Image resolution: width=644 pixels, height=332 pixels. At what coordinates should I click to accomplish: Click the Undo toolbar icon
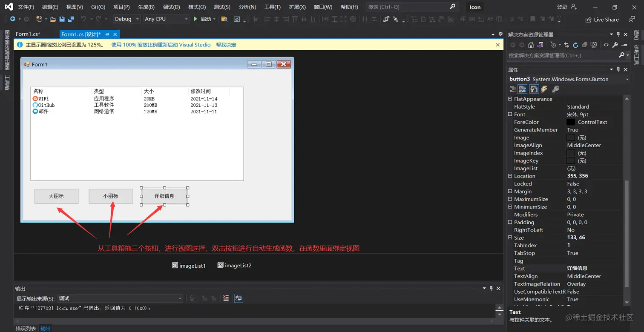tap(83, 19)
